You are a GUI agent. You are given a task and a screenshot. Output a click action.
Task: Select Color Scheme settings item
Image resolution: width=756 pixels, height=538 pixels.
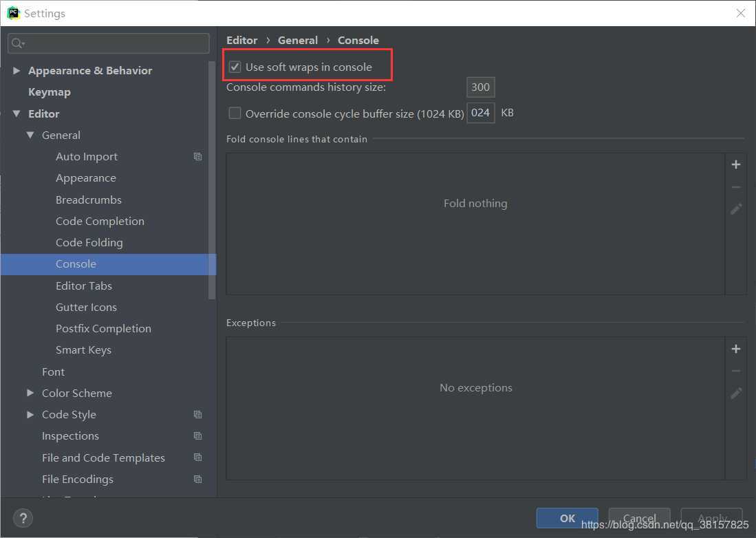point(76,393)
